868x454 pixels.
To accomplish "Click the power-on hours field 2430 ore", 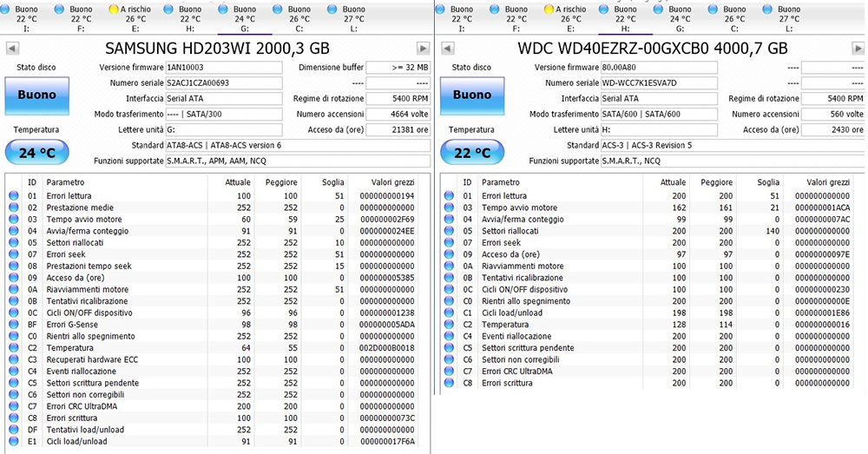I will (x=833, y=129).
